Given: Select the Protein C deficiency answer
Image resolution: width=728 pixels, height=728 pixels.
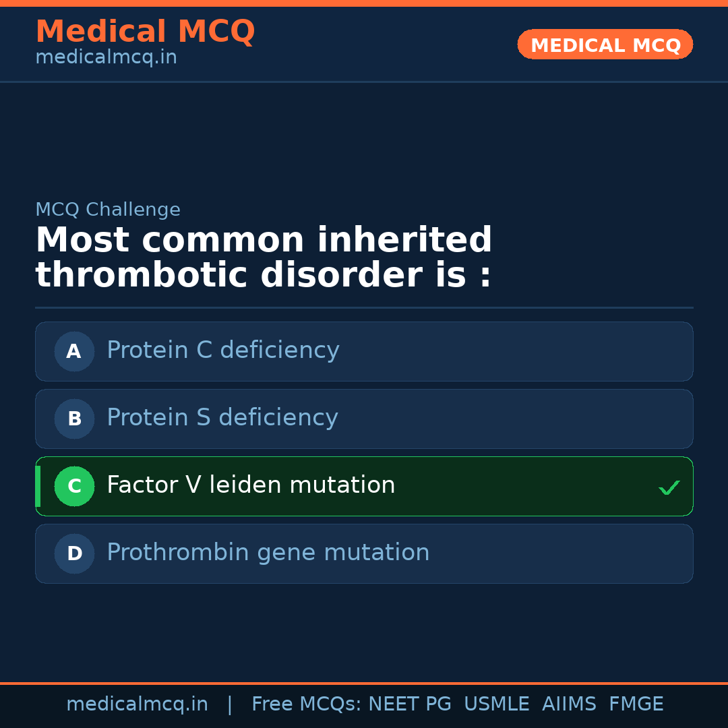Looking at the screenshot, I should (223, 351).
